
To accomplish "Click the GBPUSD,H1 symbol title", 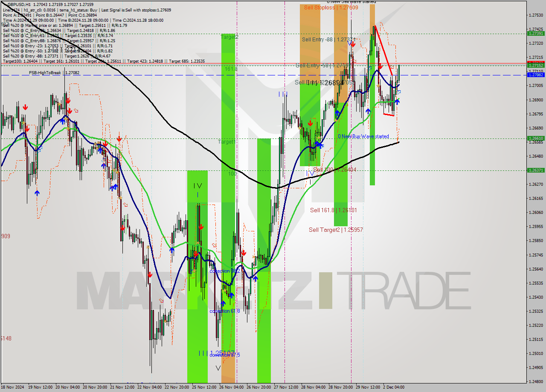I will click(20, 5).
